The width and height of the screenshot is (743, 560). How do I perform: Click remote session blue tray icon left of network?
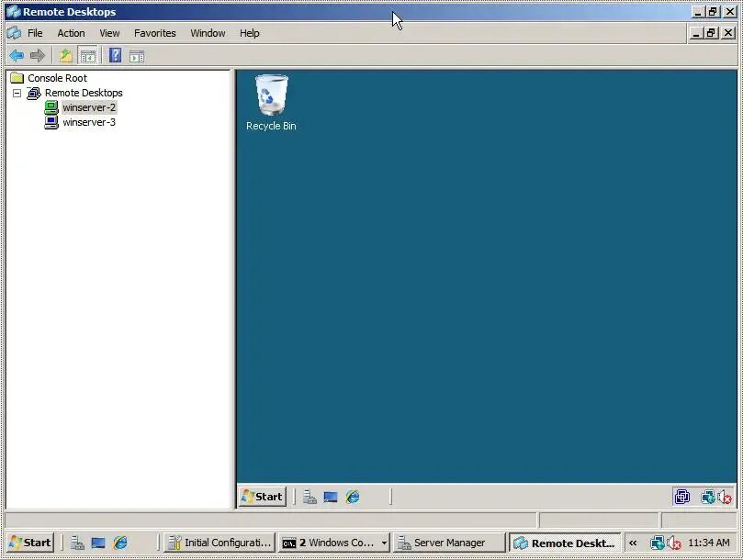(681, 497)
